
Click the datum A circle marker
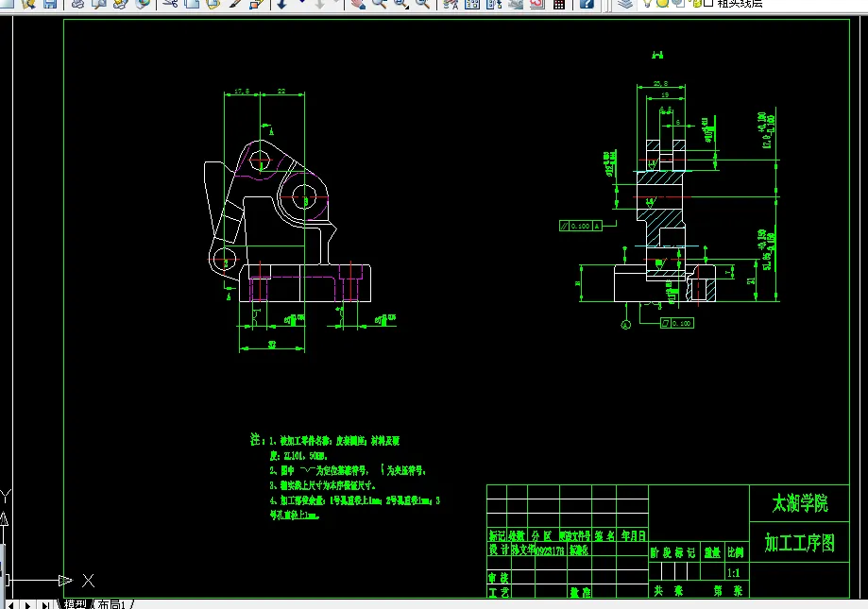coord(625,325)
